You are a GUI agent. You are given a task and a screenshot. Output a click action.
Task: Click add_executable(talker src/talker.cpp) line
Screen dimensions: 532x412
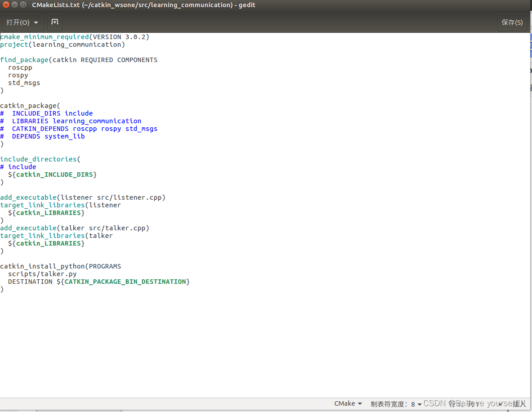(x=75, y=228)
